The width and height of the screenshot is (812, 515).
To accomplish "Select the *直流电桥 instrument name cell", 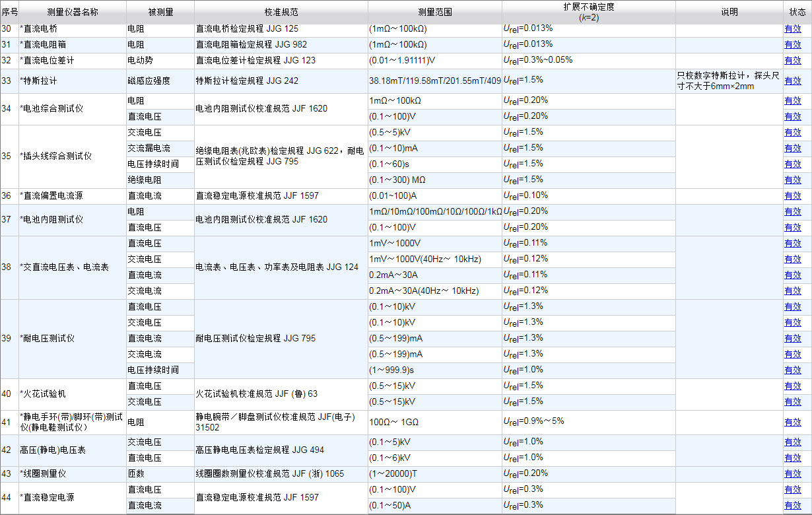I will [x=72, y=29].
